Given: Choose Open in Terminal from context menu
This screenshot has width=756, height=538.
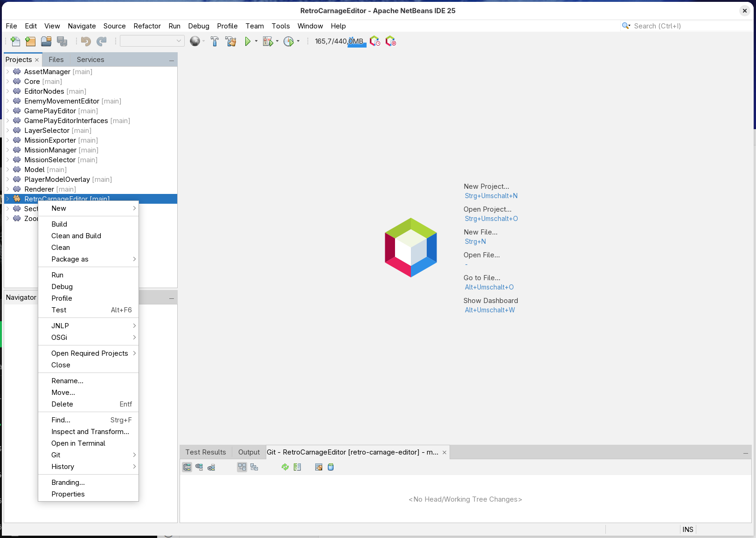Looking at the screenshot, I should pos(88,443).
